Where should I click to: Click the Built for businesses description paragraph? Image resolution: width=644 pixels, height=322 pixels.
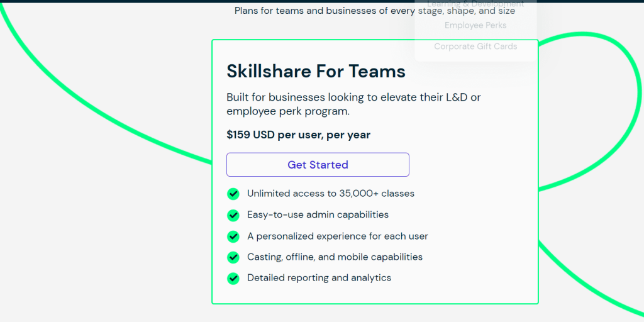point(353,104)
